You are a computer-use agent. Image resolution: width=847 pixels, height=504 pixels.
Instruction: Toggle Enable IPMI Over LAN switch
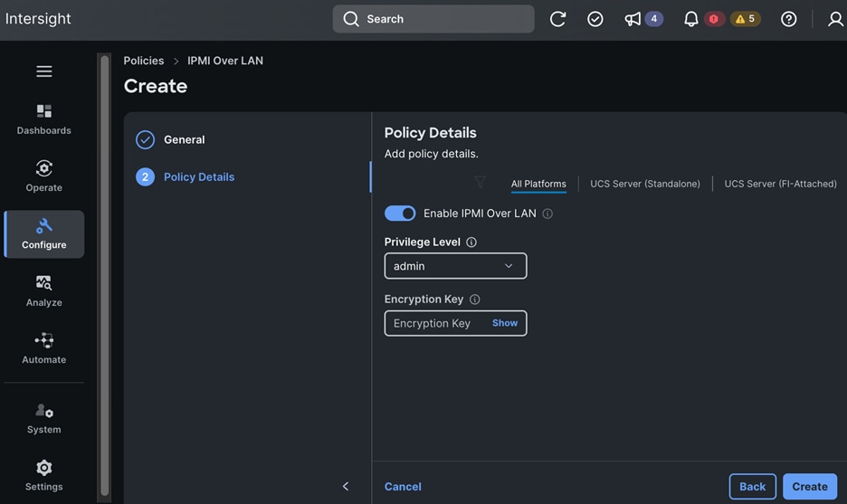point(400,214)
